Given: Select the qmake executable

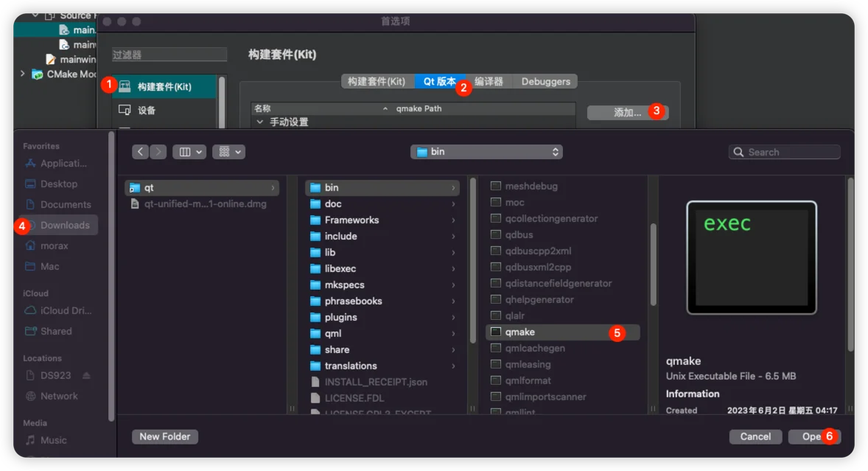Looking at the screenshot, I should click(562, 332).
